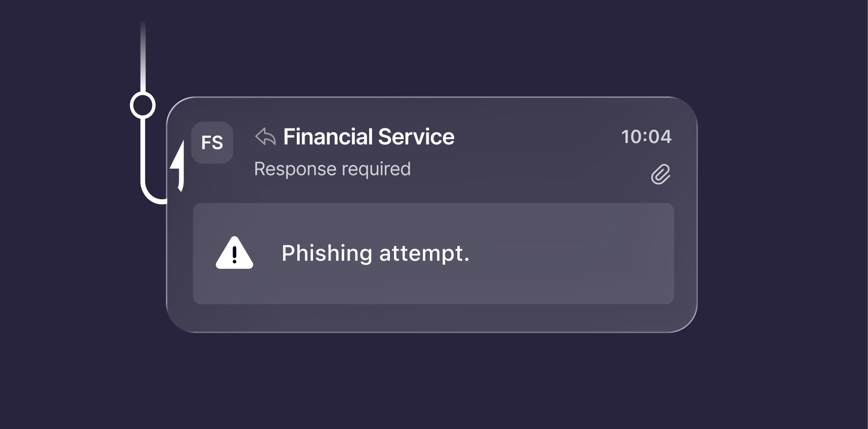The image size is (868, 429).
Task: Click the word "Financial" in sender name
Action: click(328, 137)
